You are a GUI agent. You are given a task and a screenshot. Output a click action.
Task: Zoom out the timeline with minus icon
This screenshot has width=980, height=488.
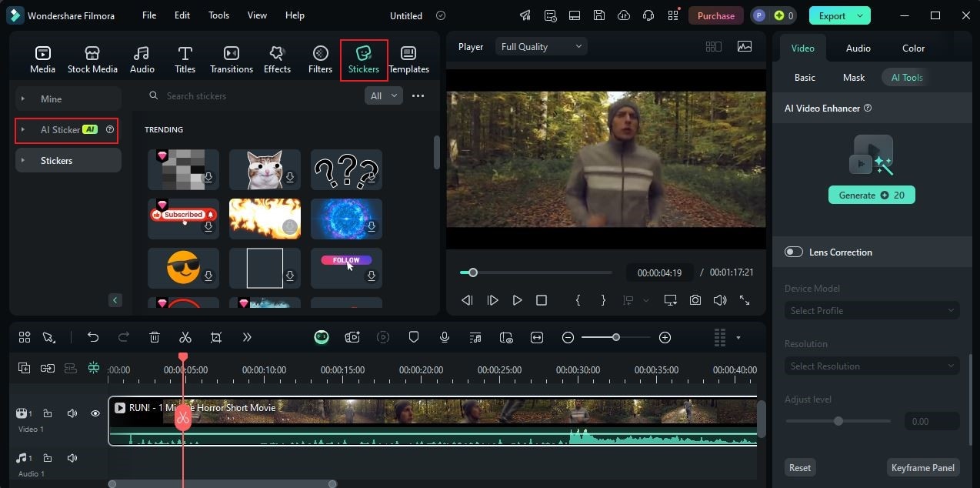coord(568,337)
